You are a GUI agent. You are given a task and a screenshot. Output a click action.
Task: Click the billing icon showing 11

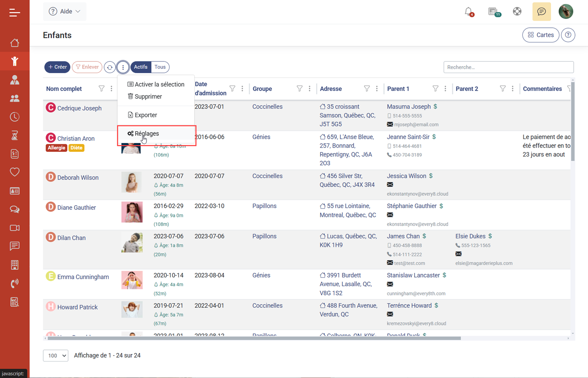[493, 11]
